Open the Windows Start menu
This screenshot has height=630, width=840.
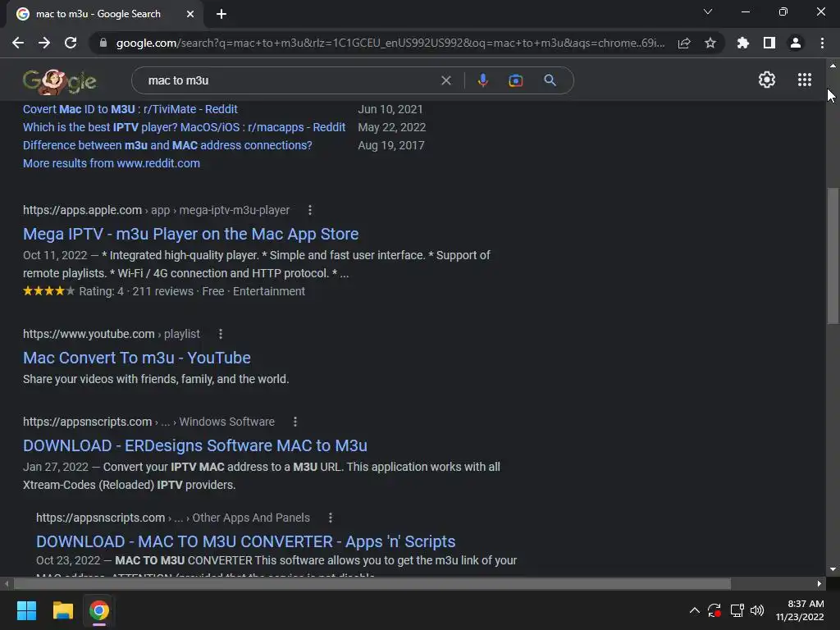pyautogui.click(x=26, y=610)
